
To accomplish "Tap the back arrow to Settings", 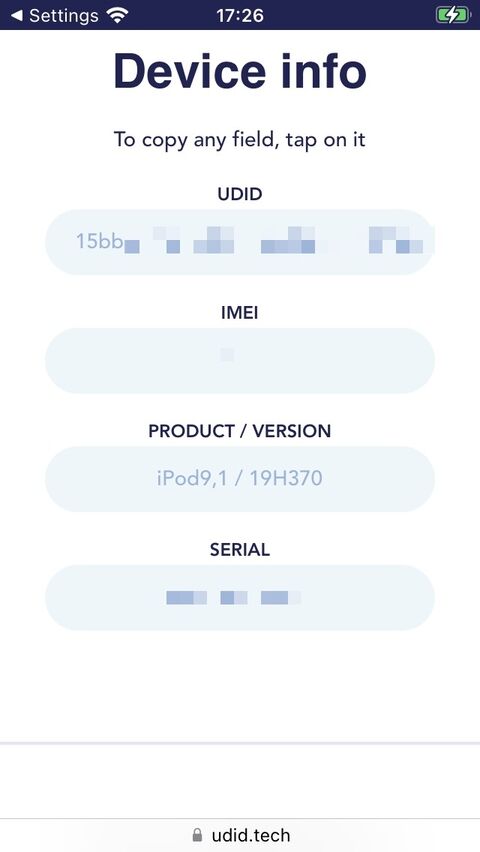I will (x=17, y=15).
